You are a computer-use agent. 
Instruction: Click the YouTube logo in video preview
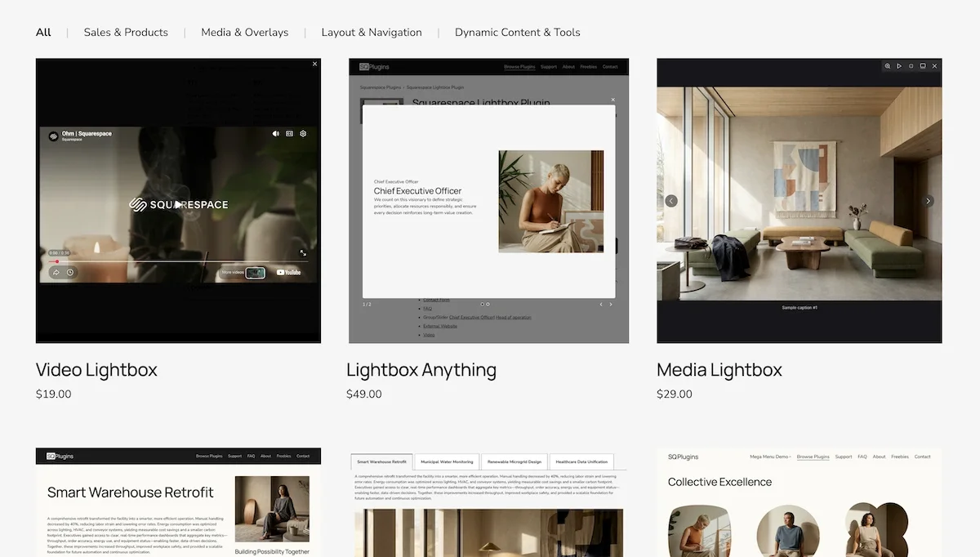tap(289, 273)
